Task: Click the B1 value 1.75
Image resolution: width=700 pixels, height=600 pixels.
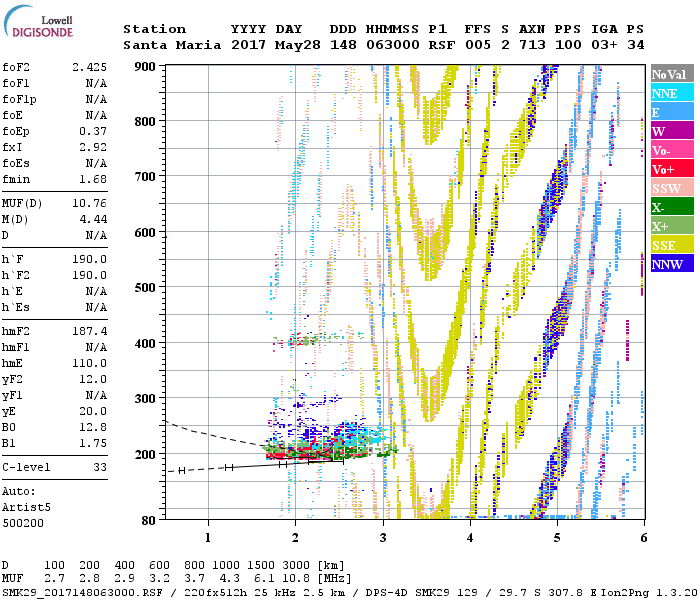Action: pos(93,444)
